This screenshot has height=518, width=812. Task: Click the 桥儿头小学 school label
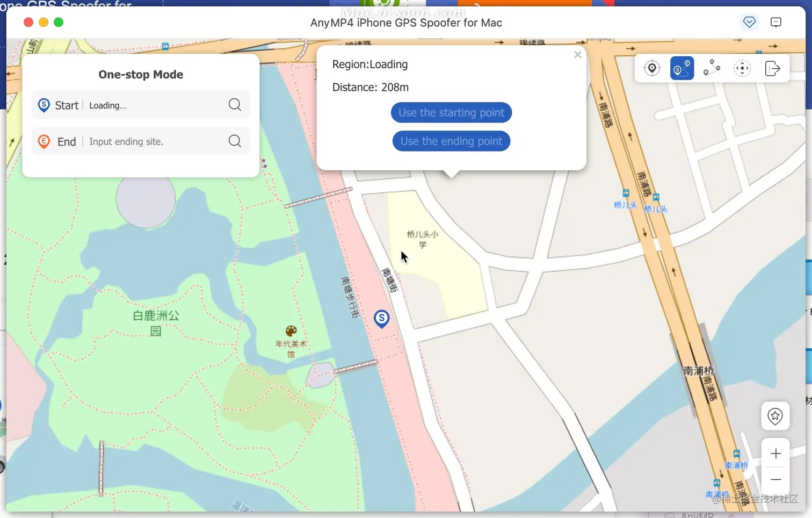pyautogui.click(x=423, y=239)
